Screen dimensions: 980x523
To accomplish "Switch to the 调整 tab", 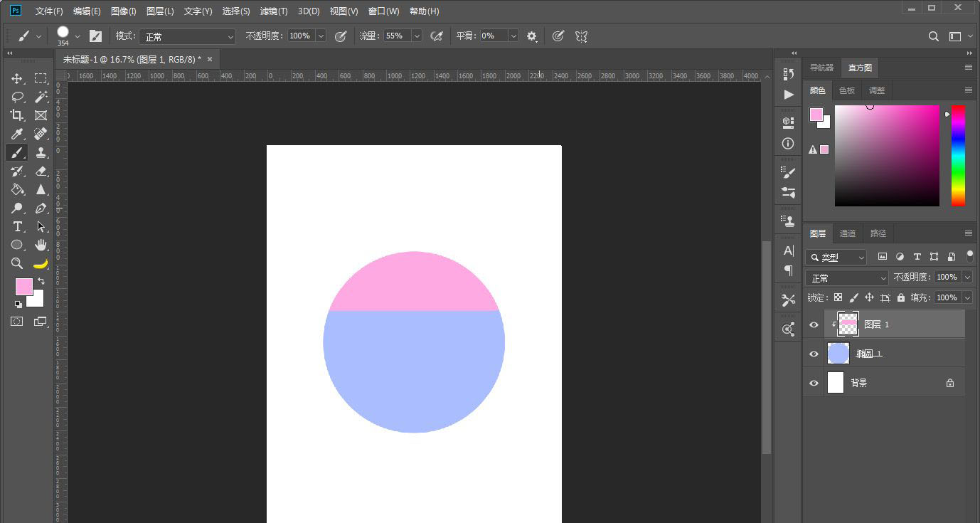I will 877,90.
